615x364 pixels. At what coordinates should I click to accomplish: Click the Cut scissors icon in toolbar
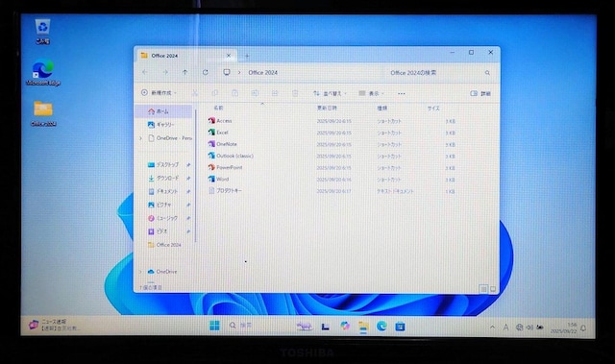[194, 93]
